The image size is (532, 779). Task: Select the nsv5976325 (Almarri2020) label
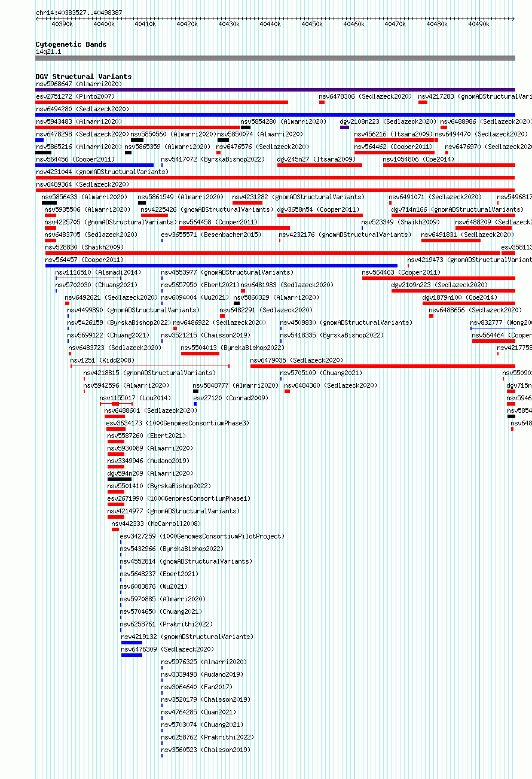click(204, 662)
